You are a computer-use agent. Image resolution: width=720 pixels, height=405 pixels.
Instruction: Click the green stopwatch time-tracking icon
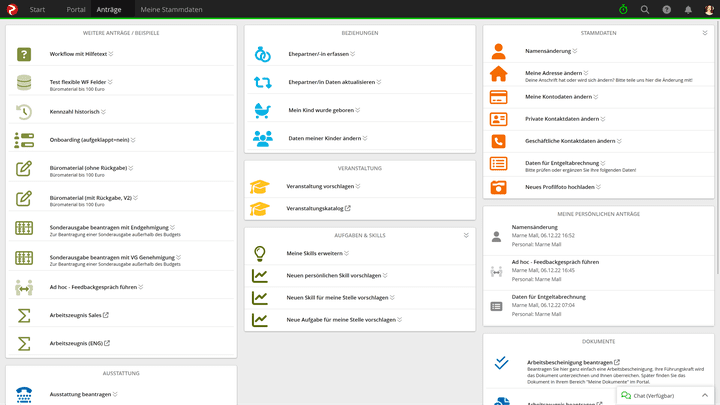tap(623, 9)
